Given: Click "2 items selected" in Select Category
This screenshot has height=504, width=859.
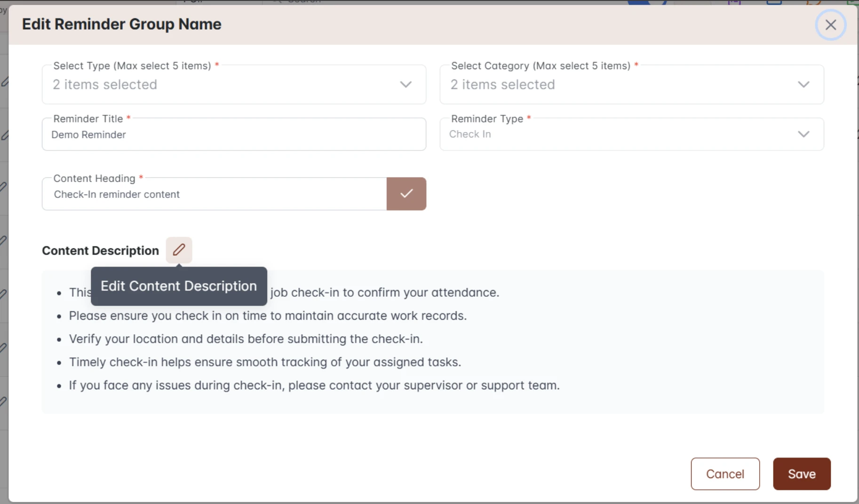Looking at the screenshot, I should [x=502, y=85].
